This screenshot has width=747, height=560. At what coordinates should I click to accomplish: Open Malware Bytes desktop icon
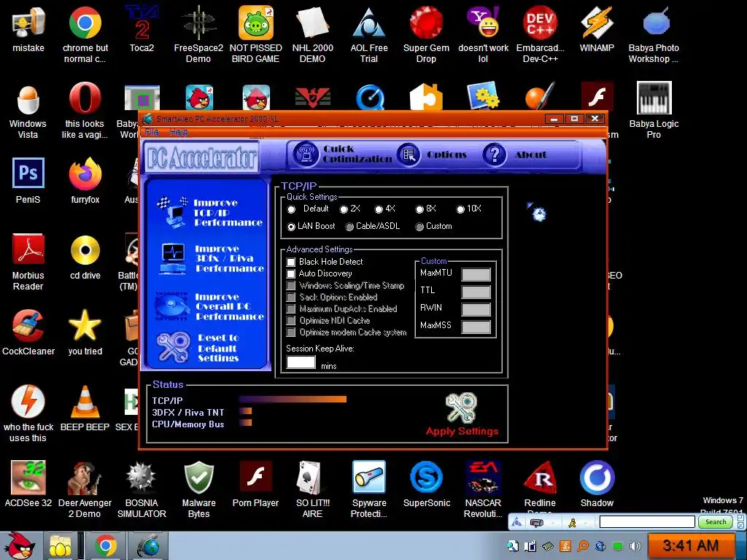[198, 489]
